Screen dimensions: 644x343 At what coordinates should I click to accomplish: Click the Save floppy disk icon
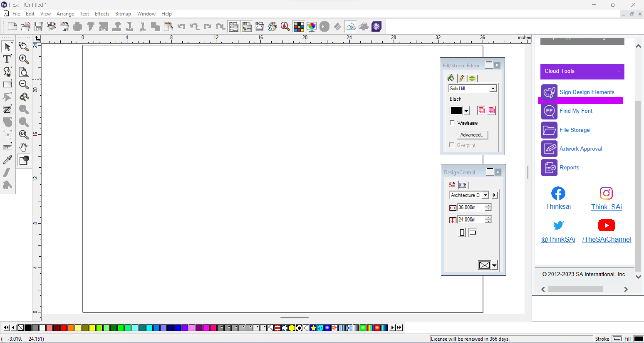point(39,27)
